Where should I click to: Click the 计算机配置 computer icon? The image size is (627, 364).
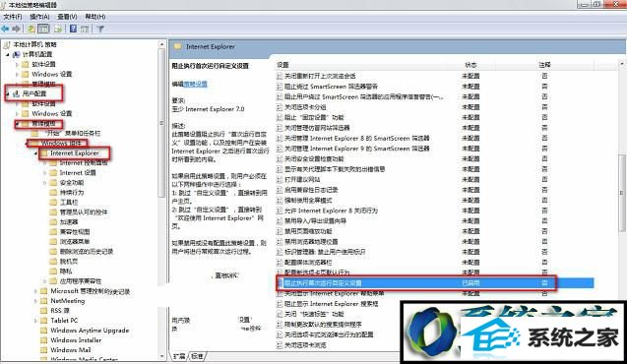17,54
